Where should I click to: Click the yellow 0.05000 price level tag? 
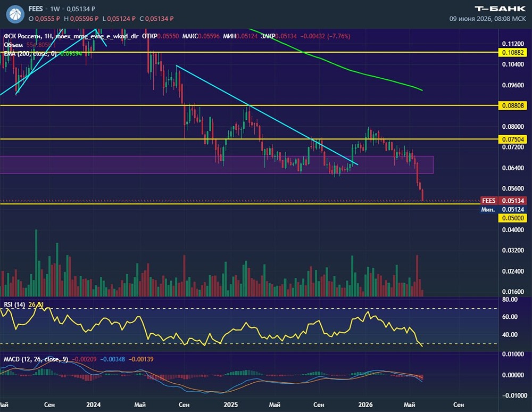pyautogui.click(x=513, y=218)
